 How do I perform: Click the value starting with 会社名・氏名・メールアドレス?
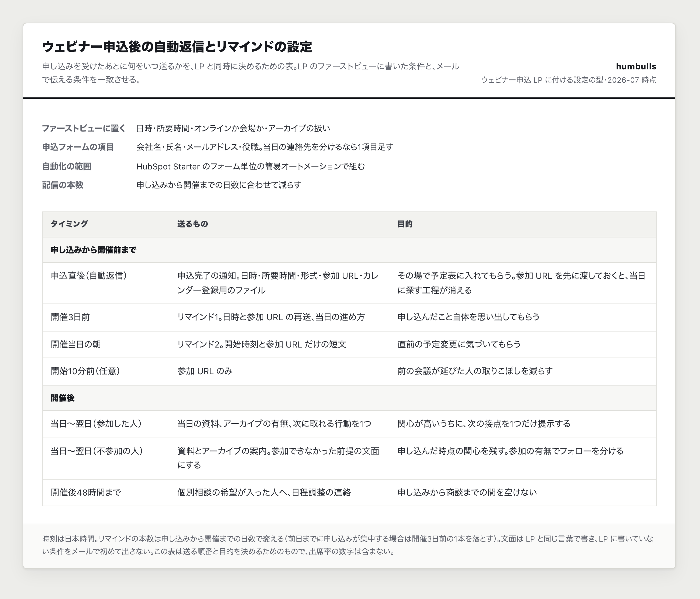click(x=265, y=147)
